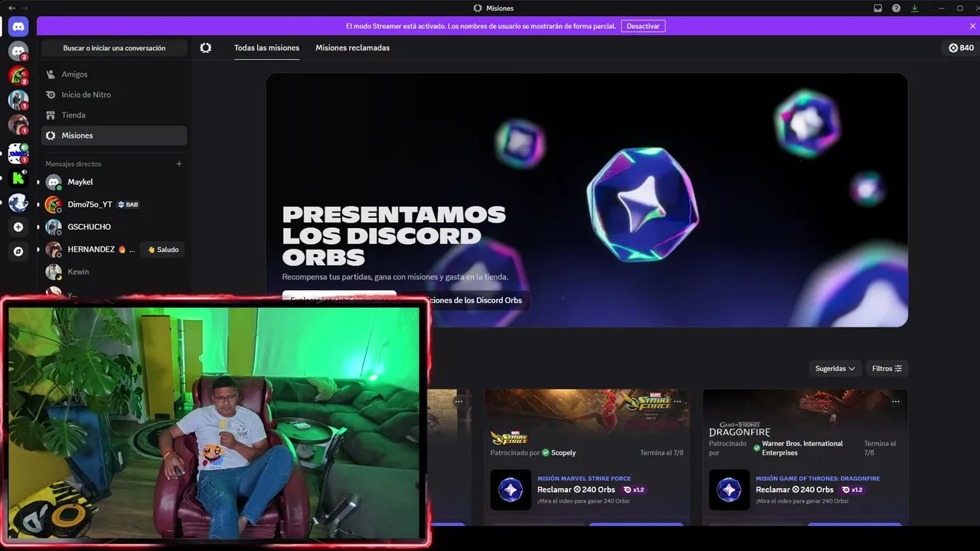Open Inicio de Nitro in the sidebar
Image resolution: width=980 pixels, height=551 pixels.
coord(114,95)
